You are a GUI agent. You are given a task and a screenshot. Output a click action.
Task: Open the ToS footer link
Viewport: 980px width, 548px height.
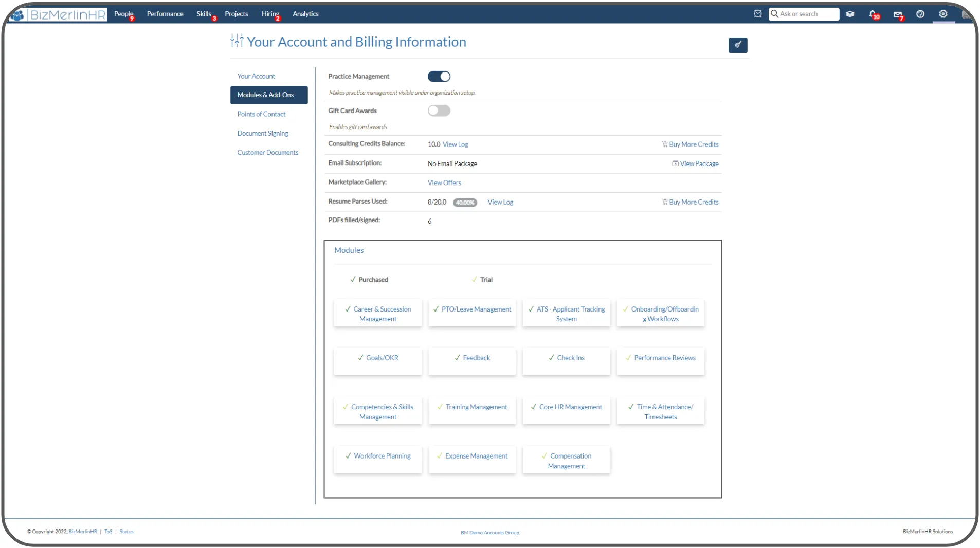coord(108,532)
